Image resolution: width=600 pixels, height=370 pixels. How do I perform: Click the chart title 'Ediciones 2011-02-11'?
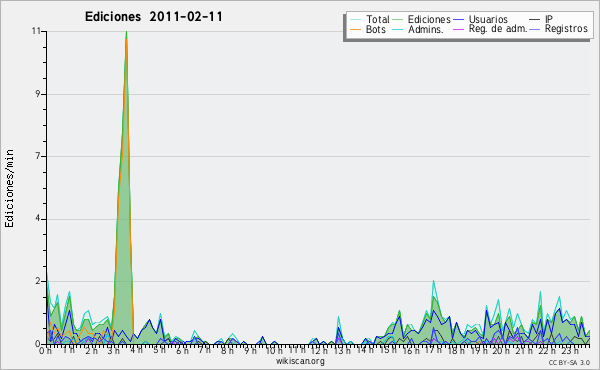(153, 17)
